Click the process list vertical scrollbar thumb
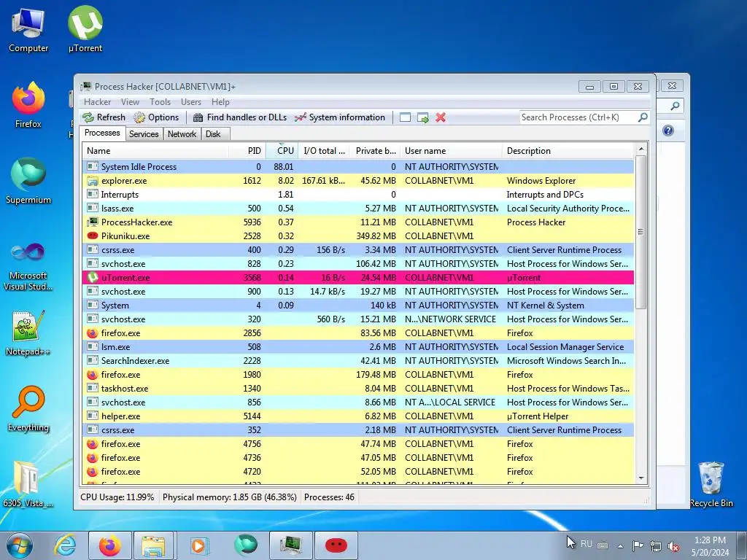 pyautogui.click(x=641, y=232)
